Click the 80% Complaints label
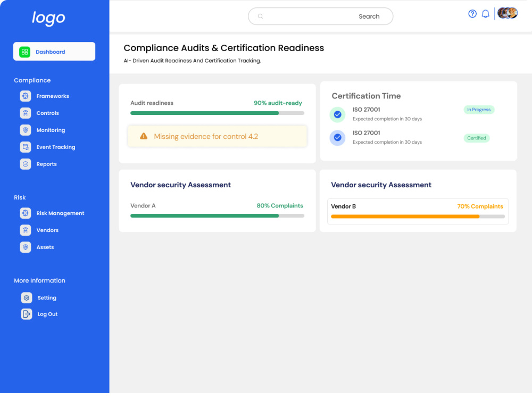This screenshot has width=532, height=399. click(x=280, y=205)
